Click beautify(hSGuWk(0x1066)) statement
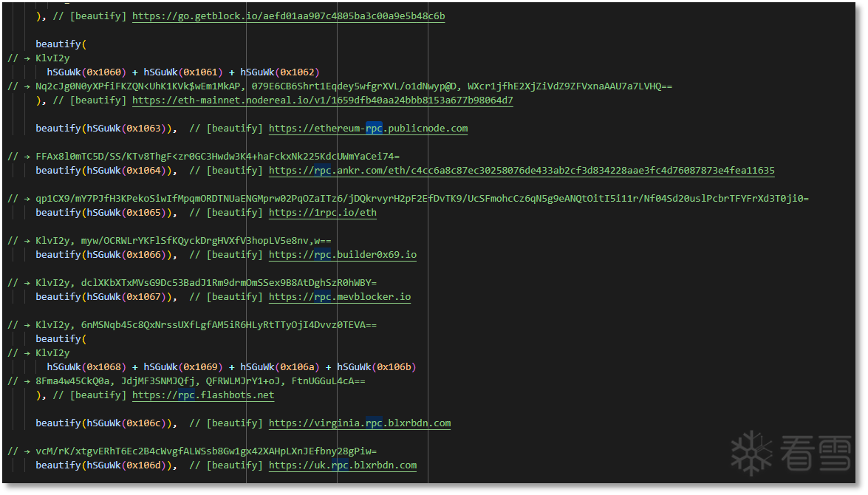This screenshot has height=495, width=868. (106, 255)
